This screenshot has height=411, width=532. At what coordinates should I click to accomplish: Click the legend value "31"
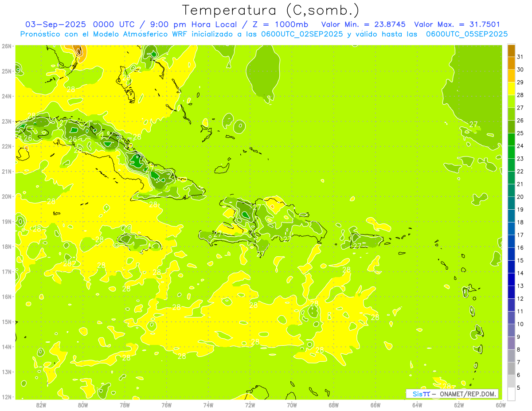520,57
